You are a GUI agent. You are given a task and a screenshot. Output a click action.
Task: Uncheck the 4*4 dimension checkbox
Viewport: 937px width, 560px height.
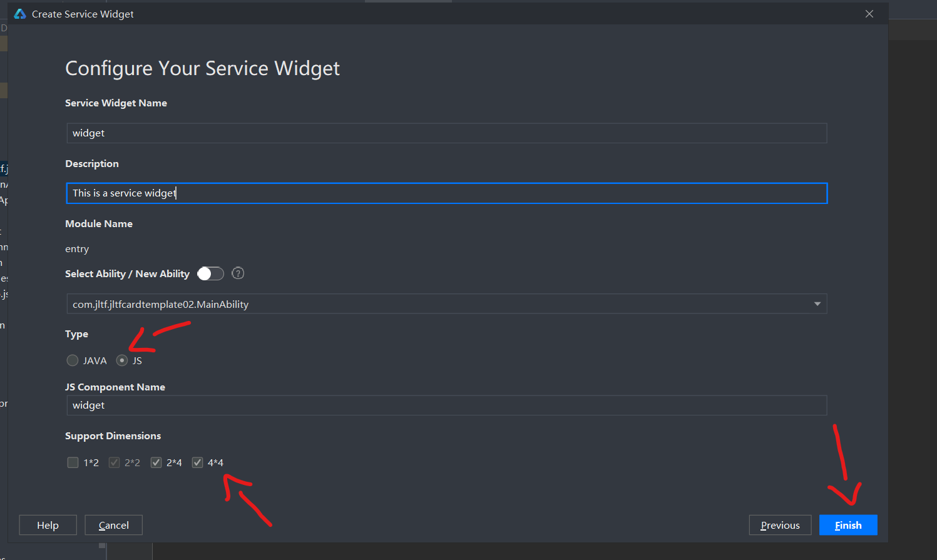click(198, 462)
